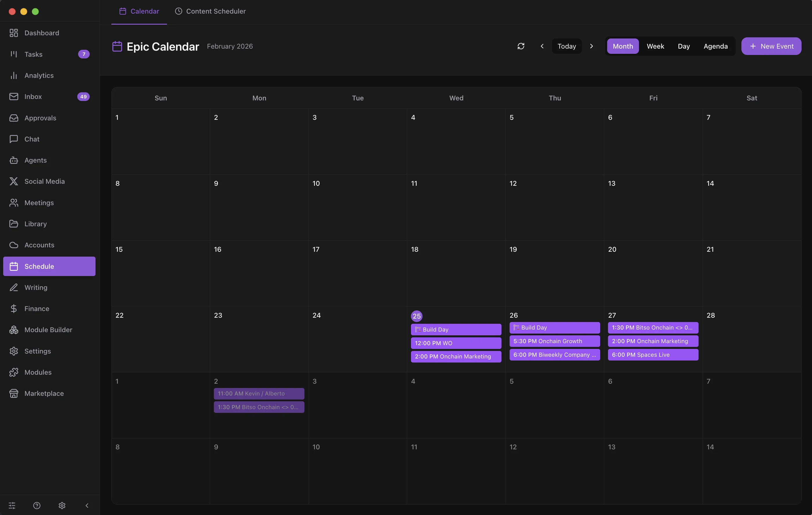Switch to Agenda view
Image resolution: width=812 pixels, height=515 pixels.
point(715,46)
